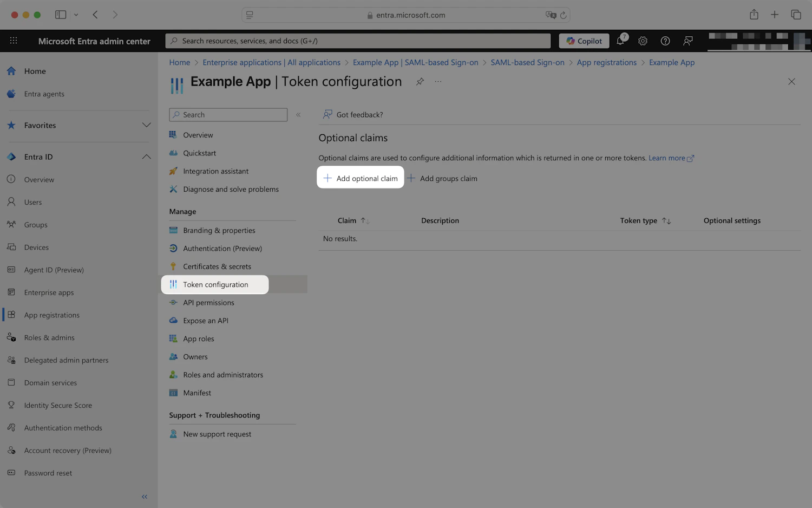
Task: Click the App registrations breadcrumb link
Action: tap(606, 62)
